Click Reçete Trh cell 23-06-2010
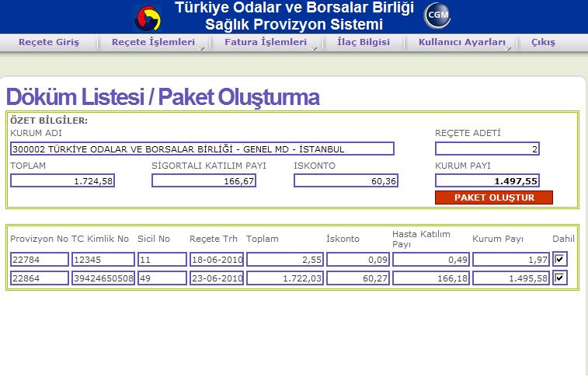This screenshot has height=388, width=588. [217, 278]
